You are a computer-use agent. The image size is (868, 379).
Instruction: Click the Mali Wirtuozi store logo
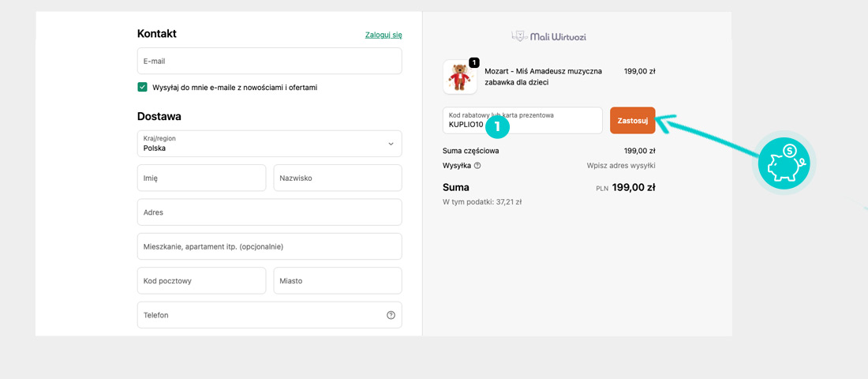click(x=548, y=36)
